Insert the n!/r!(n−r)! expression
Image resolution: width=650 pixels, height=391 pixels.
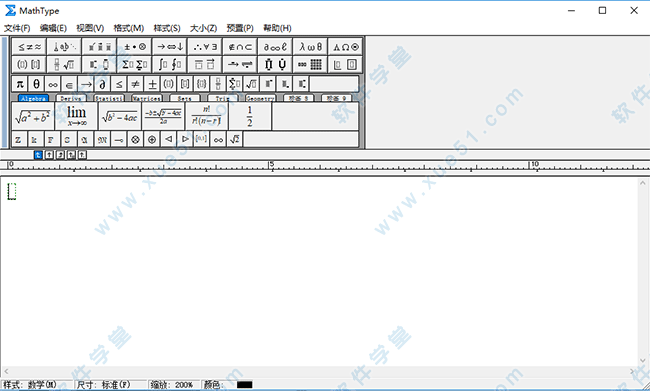(206, 117)
